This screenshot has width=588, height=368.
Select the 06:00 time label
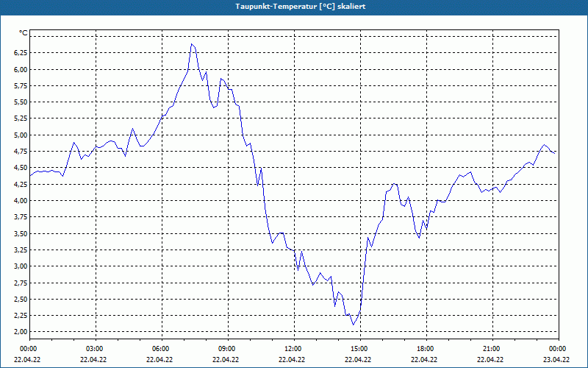tap(162, 349)
